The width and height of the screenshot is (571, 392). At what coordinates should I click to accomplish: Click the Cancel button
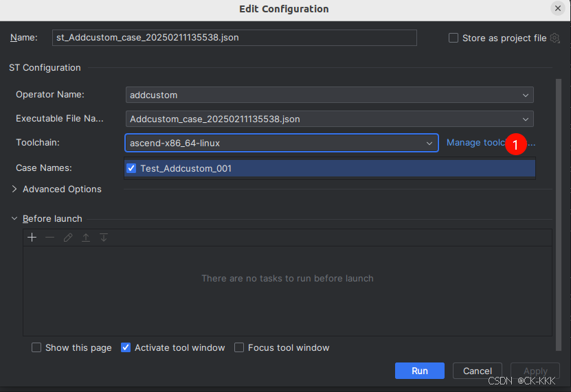(477, 371)
